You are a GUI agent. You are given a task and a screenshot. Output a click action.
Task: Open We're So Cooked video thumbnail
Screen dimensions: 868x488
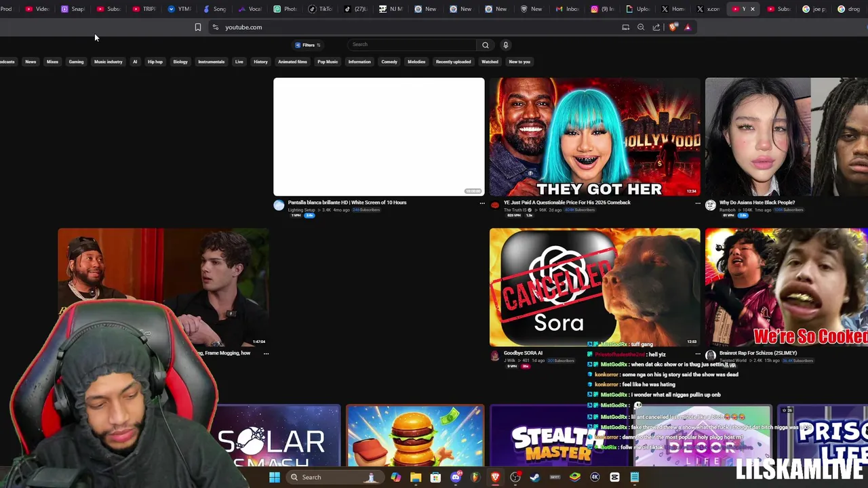point(787,287)
